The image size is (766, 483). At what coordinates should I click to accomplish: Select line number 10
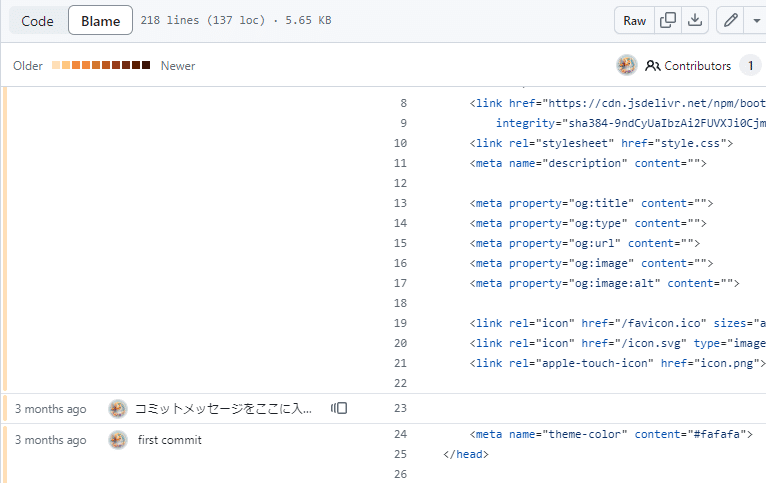pos(401,143)
